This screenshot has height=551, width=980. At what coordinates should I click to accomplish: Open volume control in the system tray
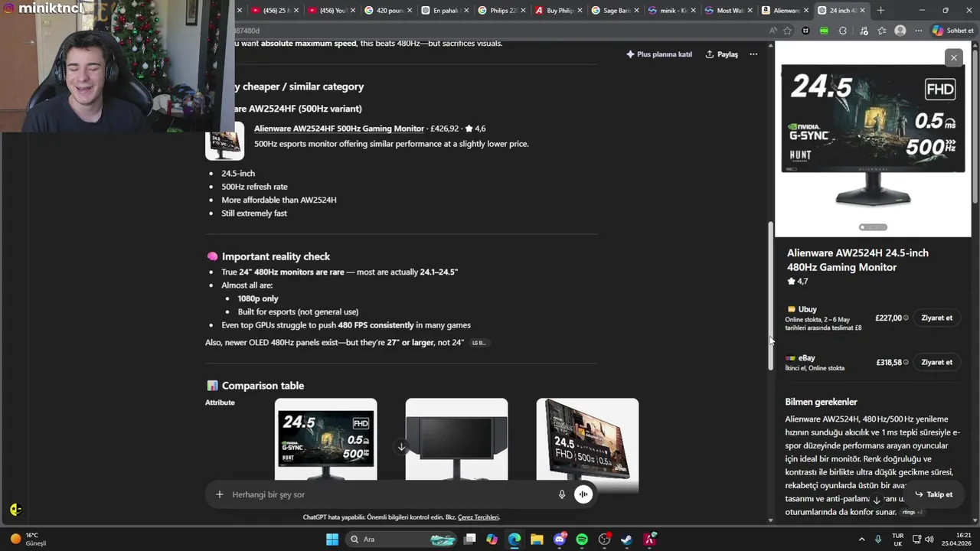[x=929, y=540]
